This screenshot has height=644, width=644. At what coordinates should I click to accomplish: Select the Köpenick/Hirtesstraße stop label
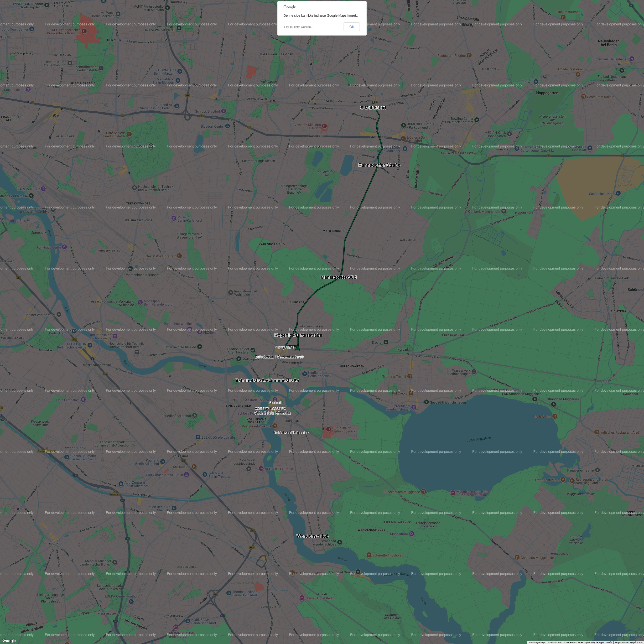(x=298, y=335)
